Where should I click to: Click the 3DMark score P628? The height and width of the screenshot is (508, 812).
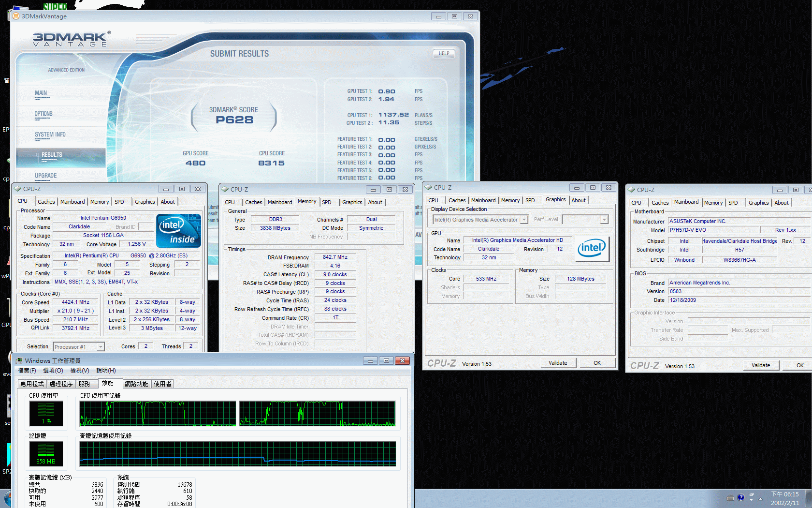tap(234, 120)
